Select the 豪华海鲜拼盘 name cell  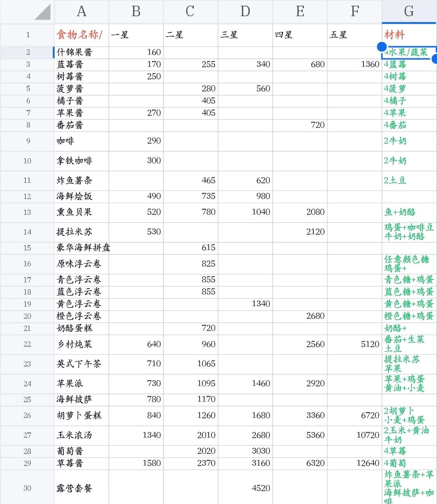(x=81, y=248)
